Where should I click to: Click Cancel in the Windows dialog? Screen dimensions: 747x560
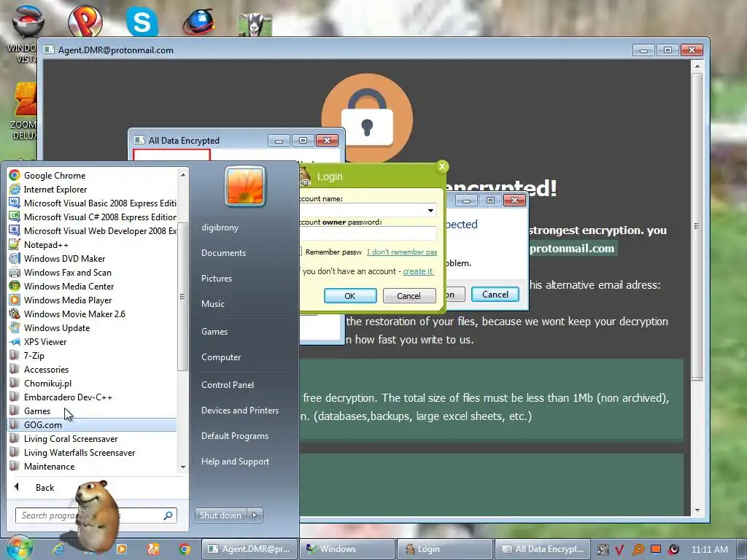[495, 295]
